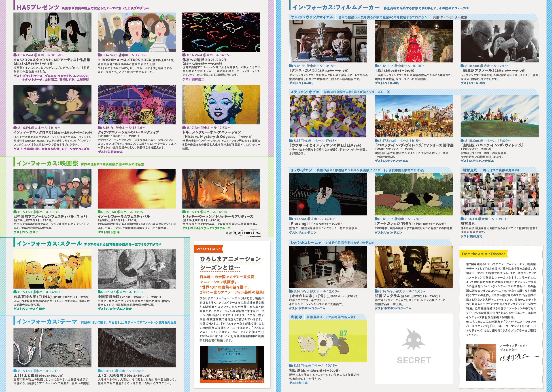
Task: Click camera icon beside 8.14.Wed 10:30 schedule
Action: (x=15, y=55)
